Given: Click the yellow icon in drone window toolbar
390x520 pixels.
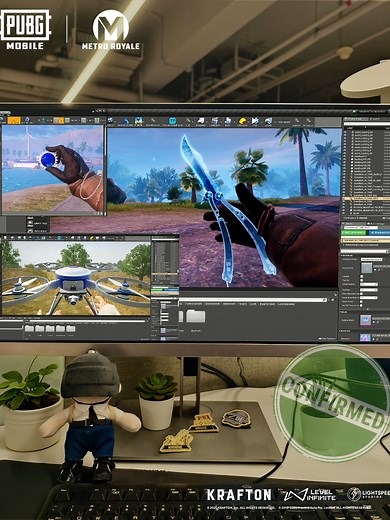Looking at the screenshot, I should (x=91, y=238).
